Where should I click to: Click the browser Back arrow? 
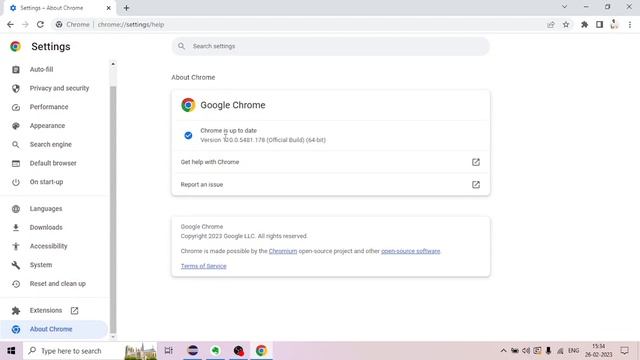[x=10, y=24]
